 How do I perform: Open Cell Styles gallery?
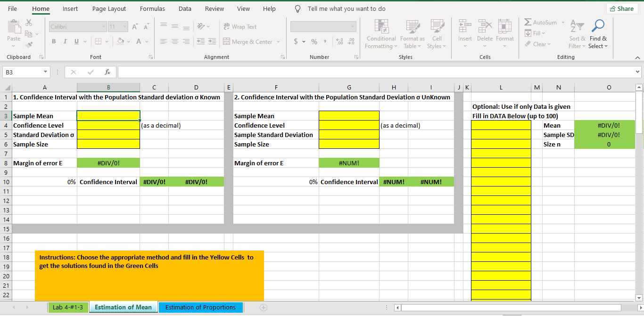[x=437, y=34]
